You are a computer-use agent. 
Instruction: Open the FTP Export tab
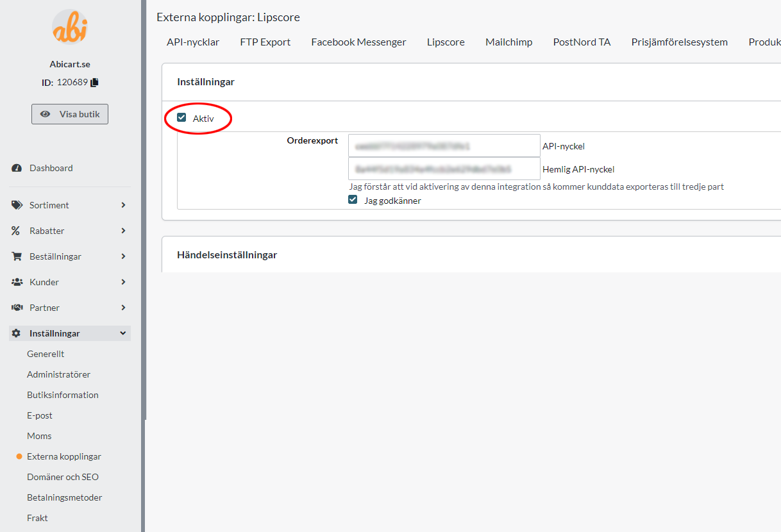(265, 42)
